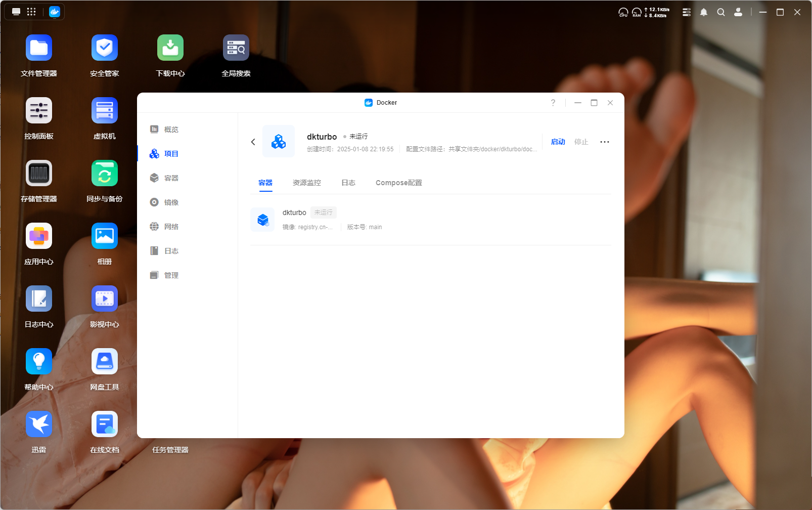Click the dkturbo project title
812x510 pixels.
pyautogui.click(x=322, y=137)
